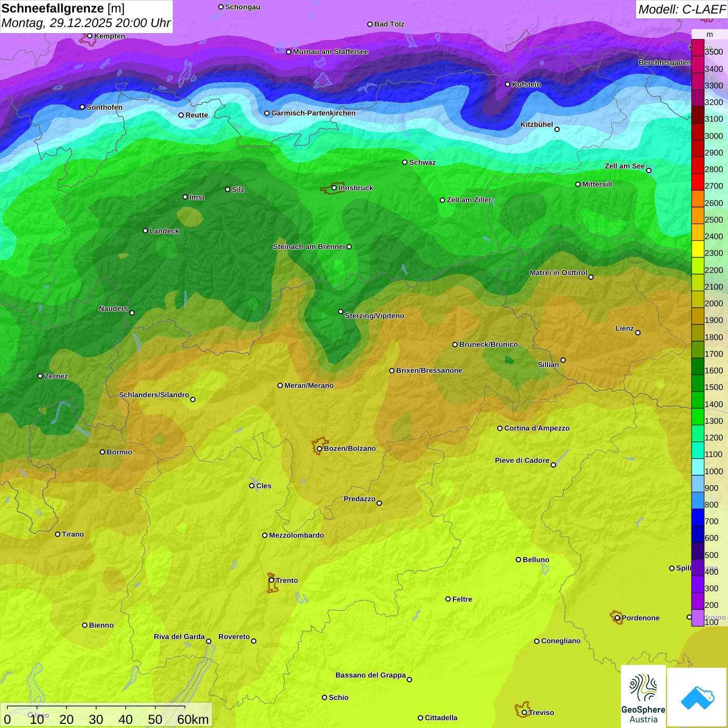The image size is (728, 728).
Task: Click the Mezzolombardo label
Action: coord(296,535)
